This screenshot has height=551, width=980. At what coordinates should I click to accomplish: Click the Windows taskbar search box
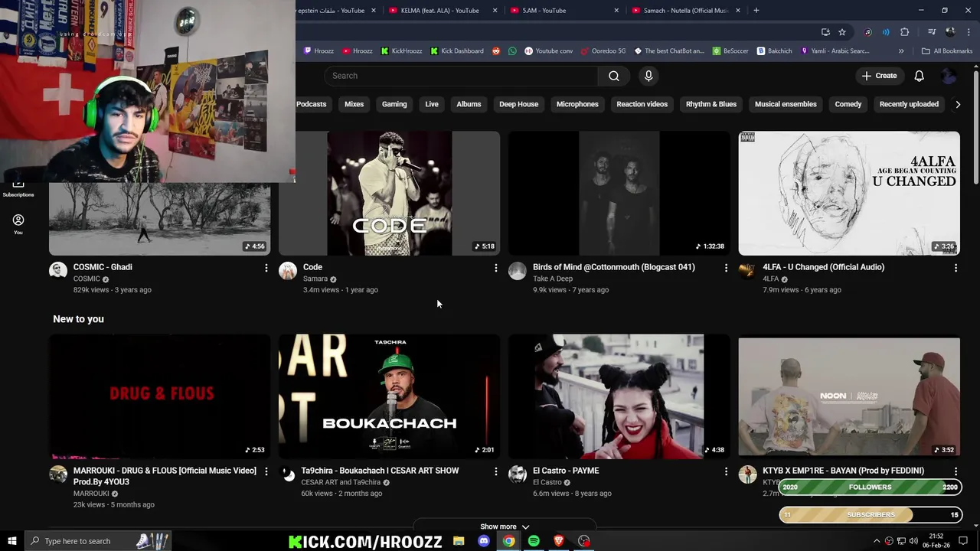[x=96, y=541]
